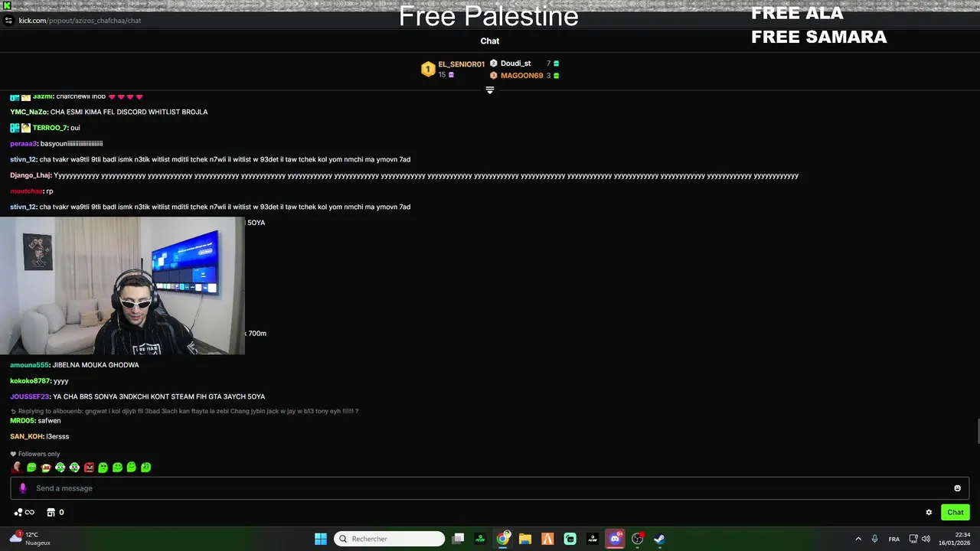The image size is (980, 551).
Task: Click message 'CHA ESMI KIMA FEL DISCORD'
Action: 129,112
